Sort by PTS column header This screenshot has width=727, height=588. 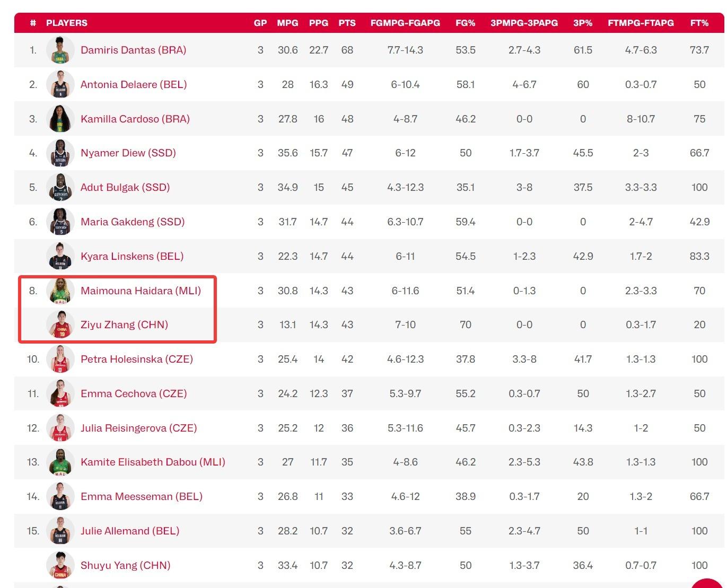347,23
